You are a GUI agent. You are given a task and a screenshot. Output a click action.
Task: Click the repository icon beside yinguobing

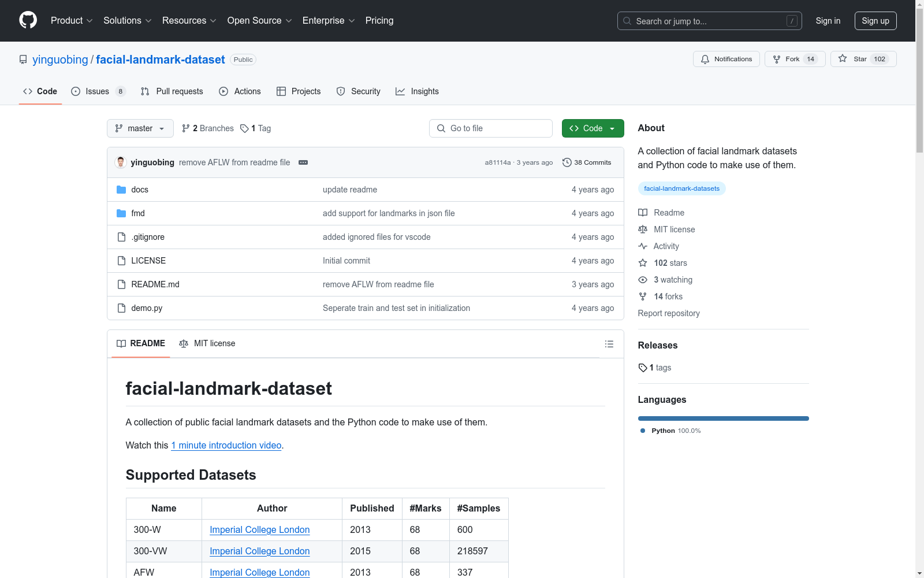point(23,60)
